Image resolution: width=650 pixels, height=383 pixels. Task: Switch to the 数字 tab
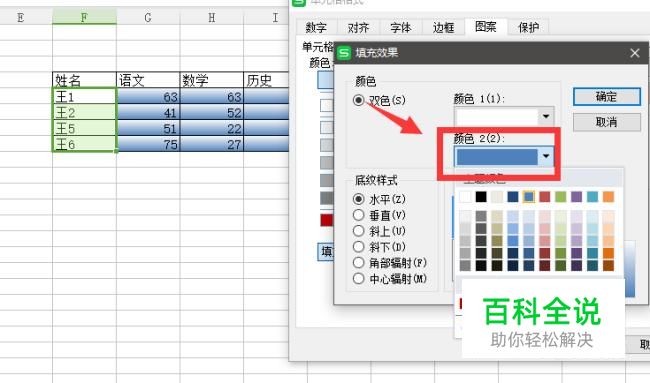[x=316, y=28]
